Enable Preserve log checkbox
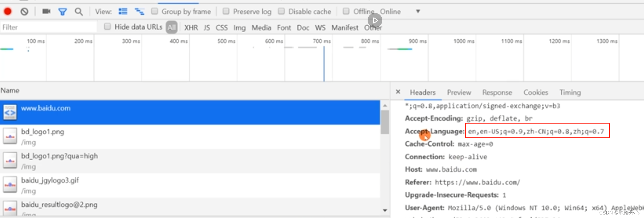Image resolution: width=644 pixels, height=218 pixels. (x=226, y=11)
